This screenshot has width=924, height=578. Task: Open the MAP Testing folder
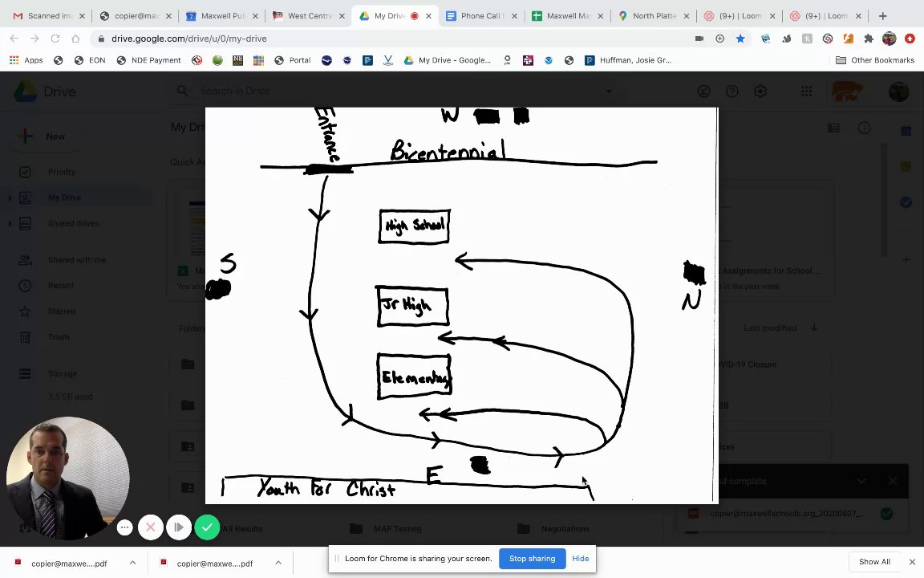(397, 528)
